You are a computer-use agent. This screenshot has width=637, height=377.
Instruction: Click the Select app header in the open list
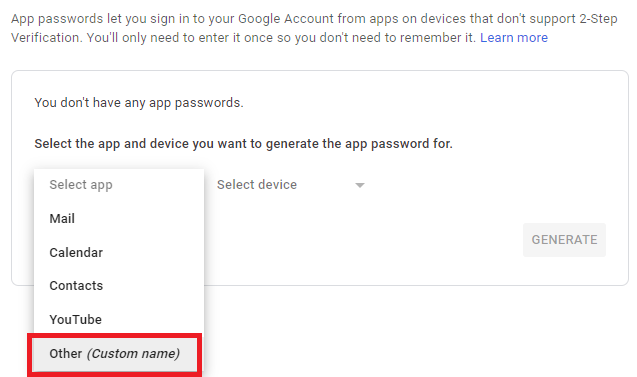click(x=119, y=185)
